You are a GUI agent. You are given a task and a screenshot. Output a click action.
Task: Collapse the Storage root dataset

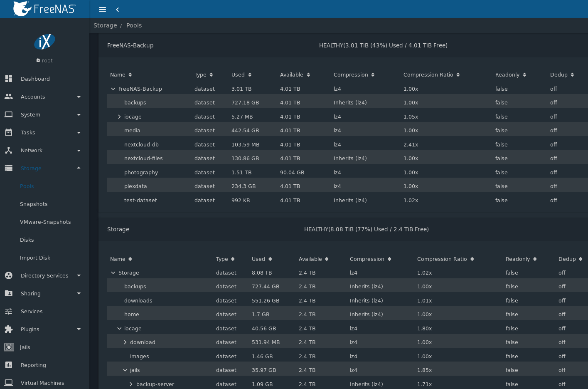[113, 273]
